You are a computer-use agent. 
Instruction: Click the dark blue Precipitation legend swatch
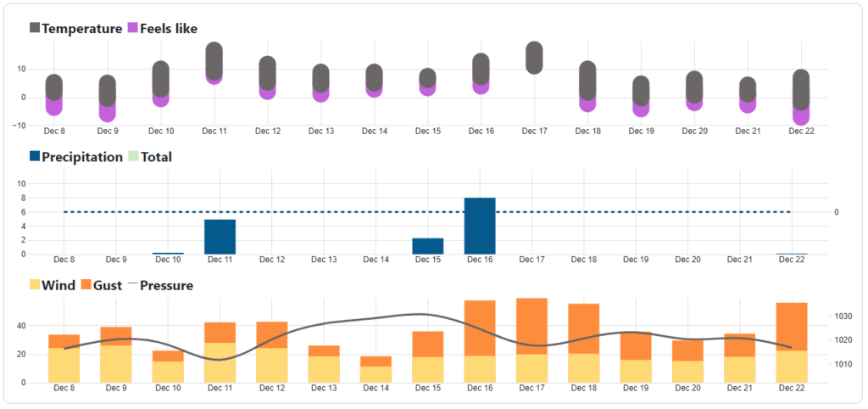click(35, 157)
